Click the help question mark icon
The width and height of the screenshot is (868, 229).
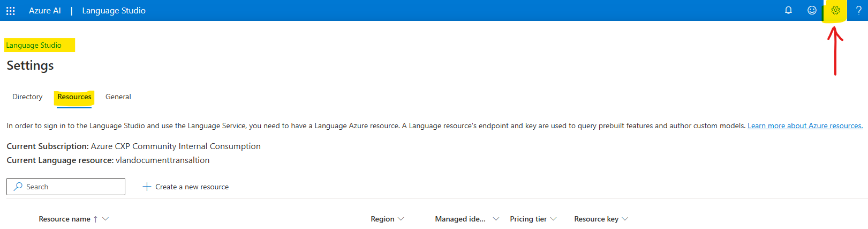pos(858,10)
